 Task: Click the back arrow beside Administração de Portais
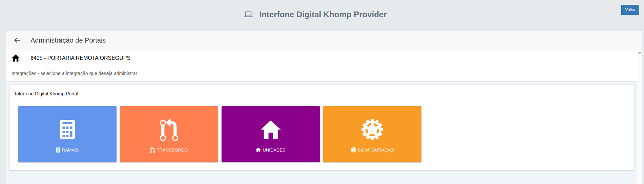(17, 40)
